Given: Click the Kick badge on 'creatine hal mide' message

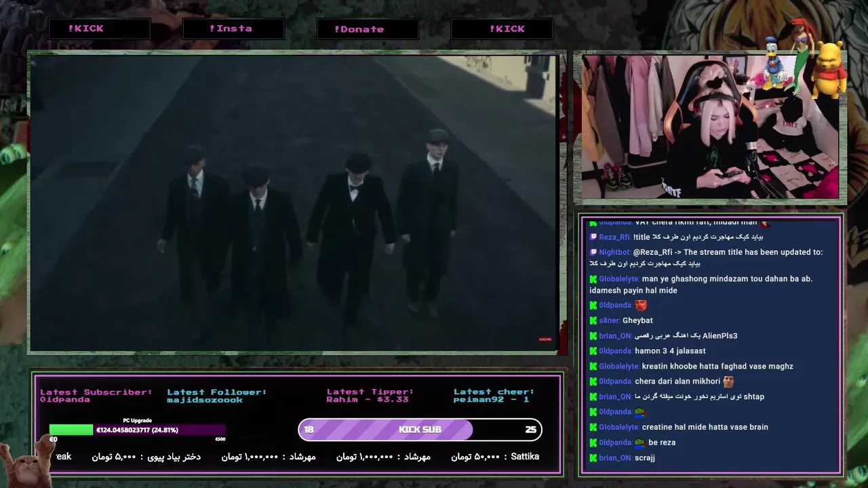Looking at the screenshot, I should point(593,428).
